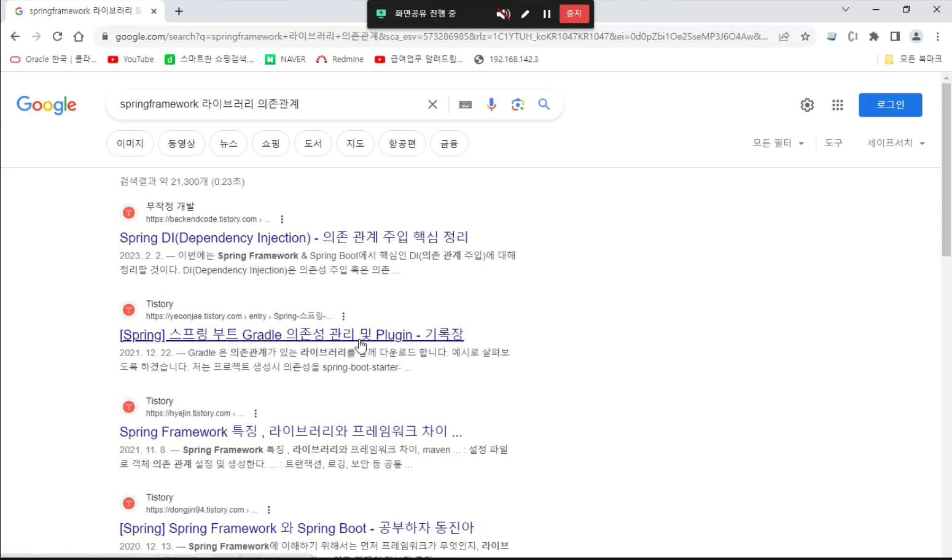
Task: Open a new browser tab
Action: (x=179, y=11)
